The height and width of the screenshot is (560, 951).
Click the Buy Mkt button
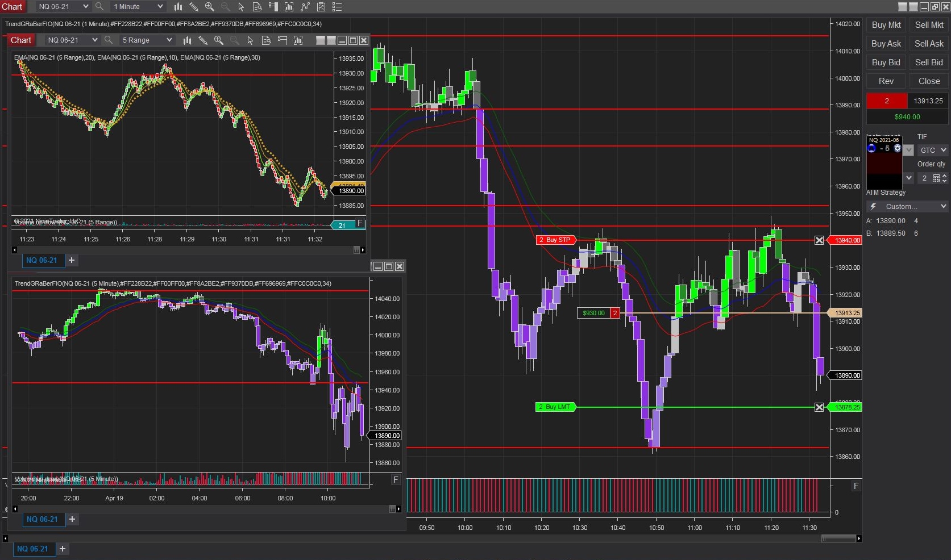click(x=886, y=25)
